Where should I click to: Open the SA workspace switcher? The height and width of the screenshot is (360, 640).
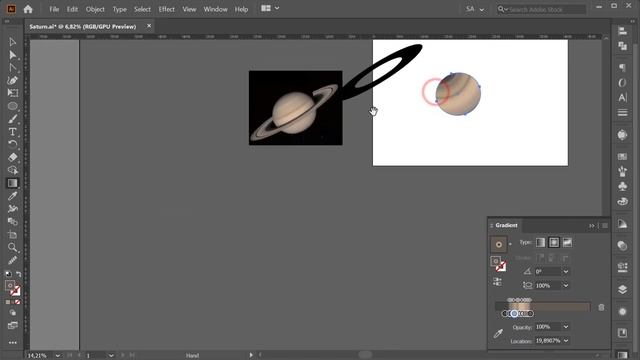475,9
